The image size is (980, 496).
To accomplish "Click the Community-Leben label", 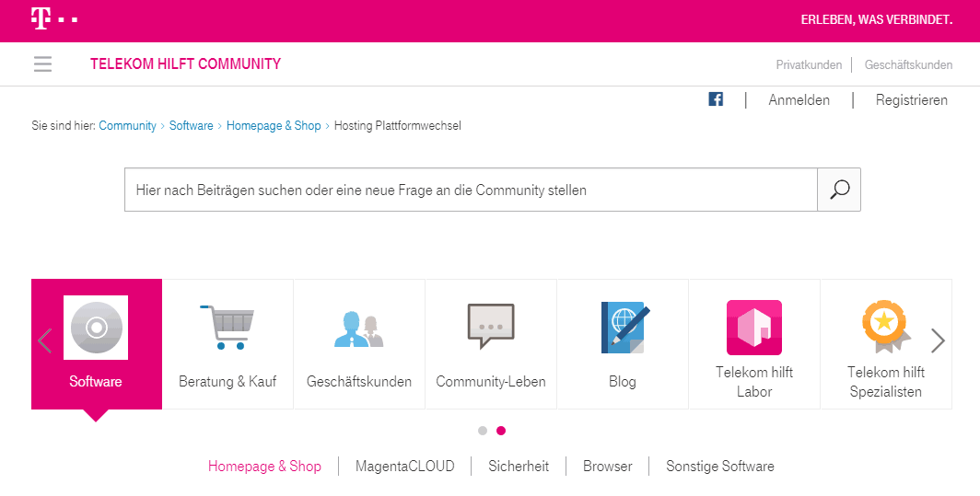I will tap(491, 381).
